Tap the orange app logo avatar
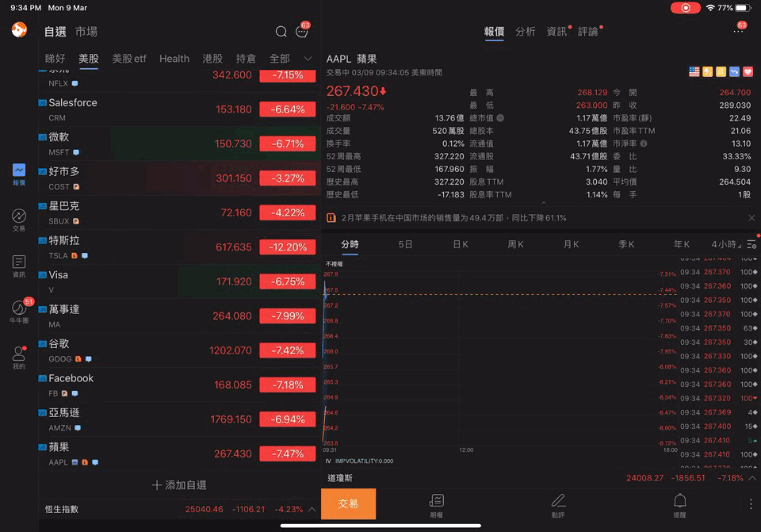 click(x=19, y=30)
